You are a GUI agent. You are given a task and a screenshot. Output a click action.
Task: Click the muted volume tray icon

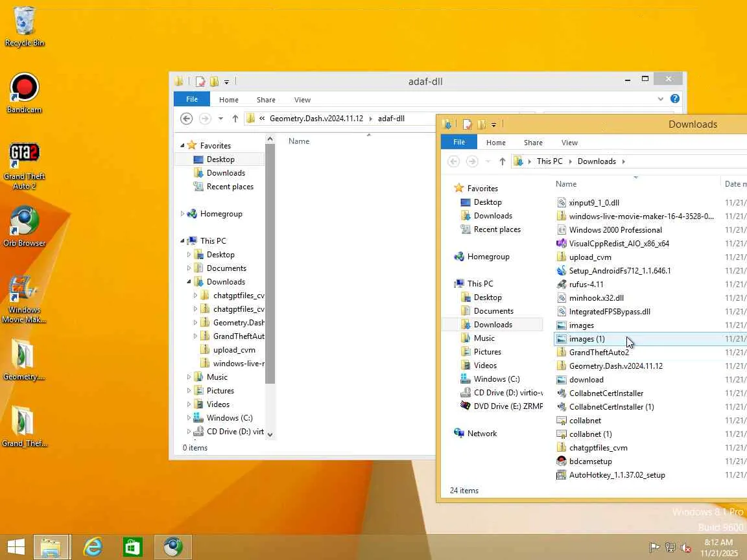point(685,548)
